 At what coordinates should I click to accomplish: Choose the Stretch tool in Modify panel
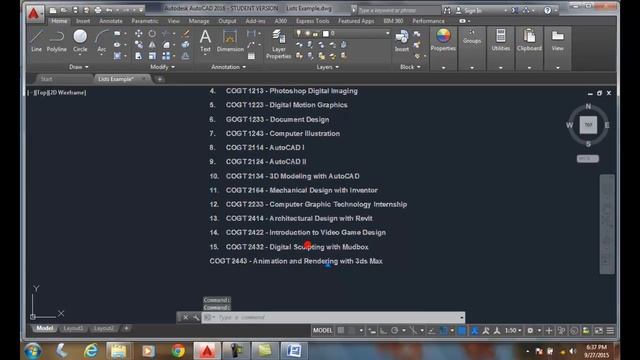tap(139, 56)
